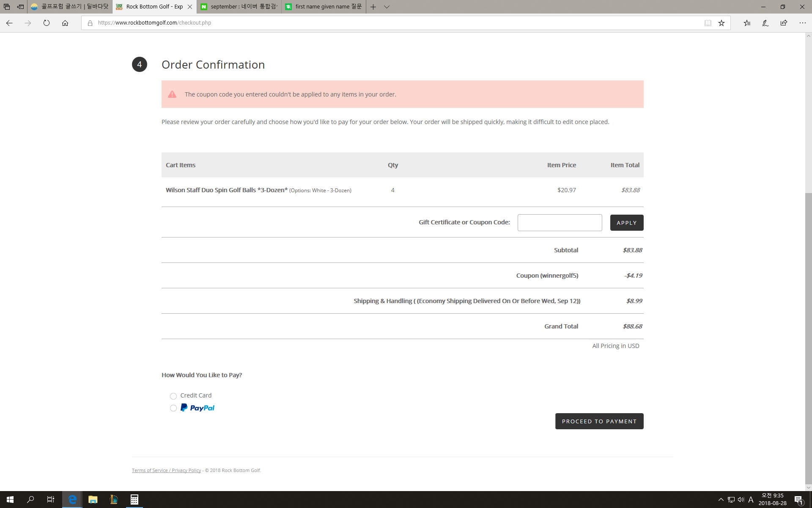Image resolution: width=812 pixels, height=508 pixels.
Task: Add page to favorites star icon
Action: [721, 23]
